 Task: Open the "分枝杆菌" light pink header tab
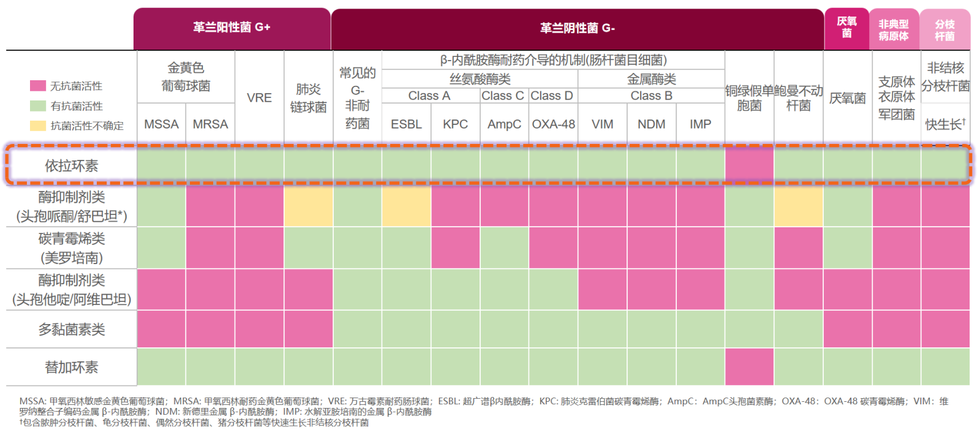(944, 29)
